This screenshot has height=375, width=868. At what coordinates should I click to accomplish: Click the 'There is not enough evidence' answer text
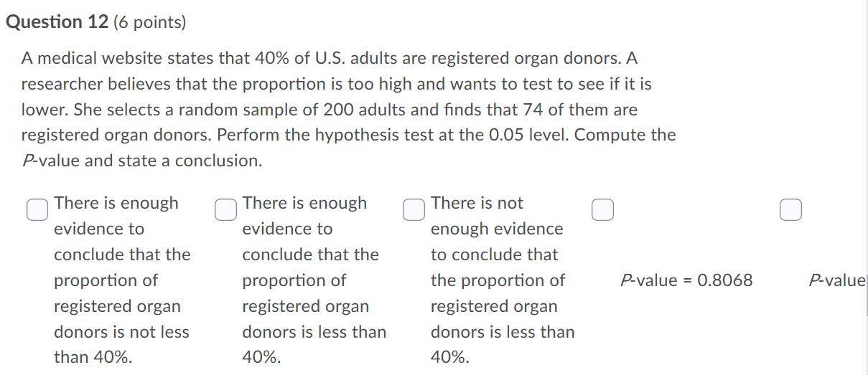pyautogui.click(x=503, y=280)
